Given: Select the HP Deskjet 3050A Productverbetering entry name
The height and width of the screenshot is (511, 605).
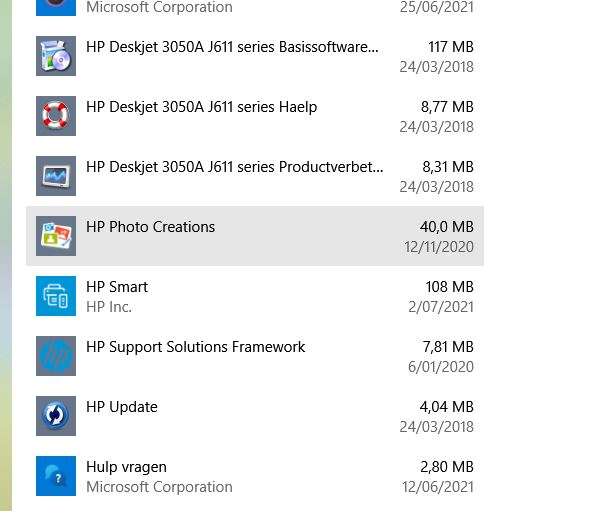Looking at the screenshot, I should click(x=234, y=167).
